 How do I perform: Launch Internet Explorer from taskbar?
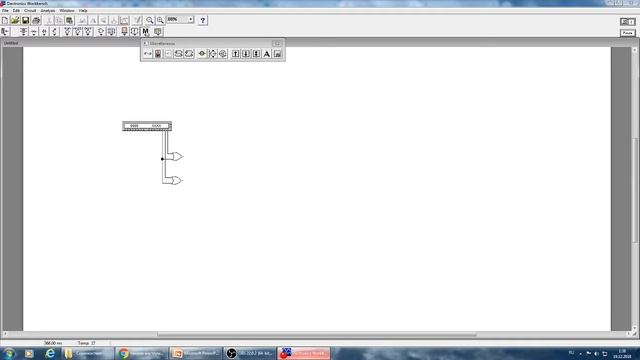tap(50, 353)
